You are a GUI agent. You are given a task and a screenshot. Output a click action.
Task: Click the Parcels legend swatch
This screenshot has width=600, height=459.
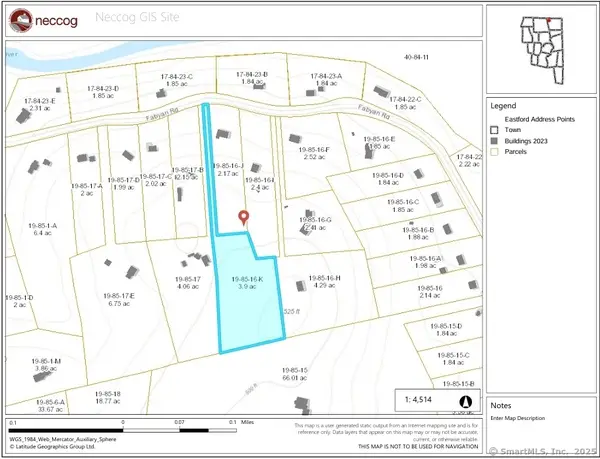tap(495, 153)
